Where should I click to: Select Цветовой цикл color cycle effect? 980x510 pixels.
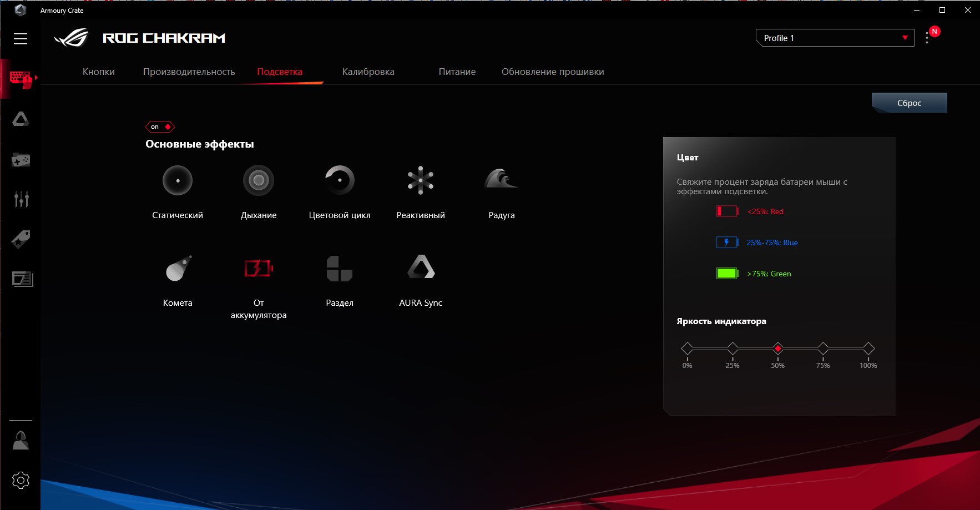[x=340, y=180]
